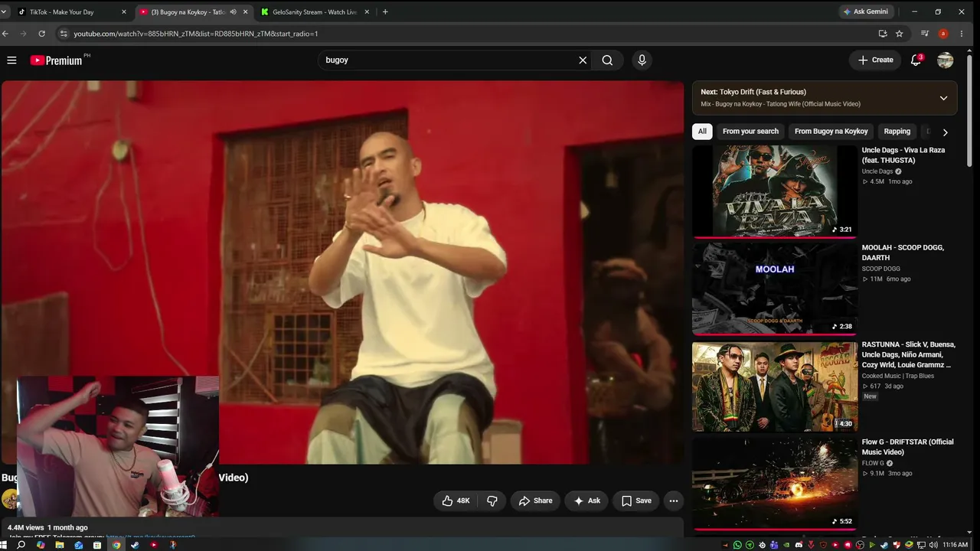Screen dimensions: 980x551
Task: Open Discord tray icon
Action: (799, 545)
